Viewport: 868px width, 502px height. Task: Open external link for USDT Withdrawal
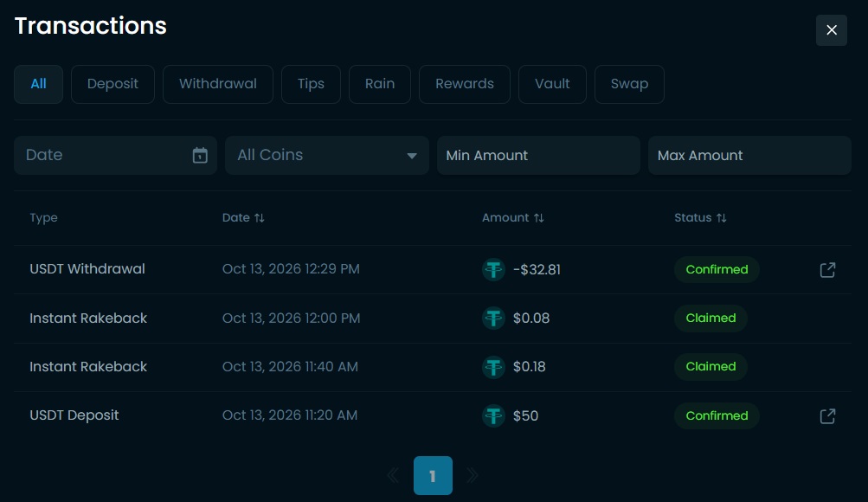point(827,269)
